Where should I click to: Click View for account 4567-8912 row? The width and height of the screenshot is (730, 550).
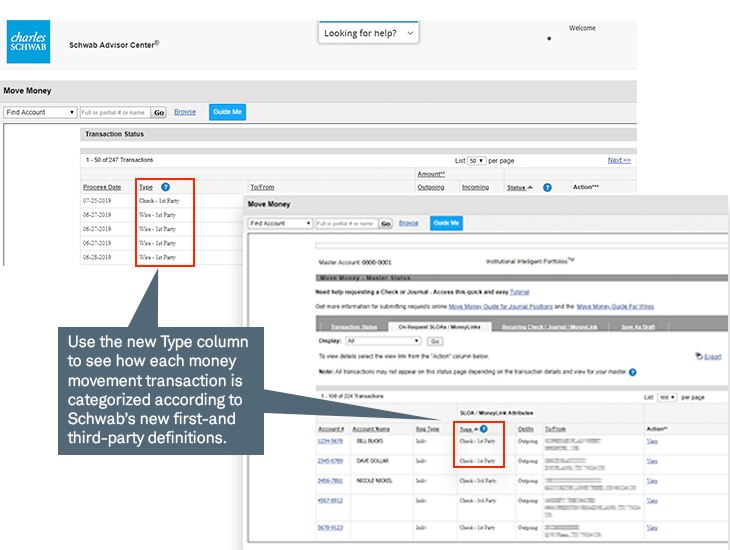click(652, 501)
